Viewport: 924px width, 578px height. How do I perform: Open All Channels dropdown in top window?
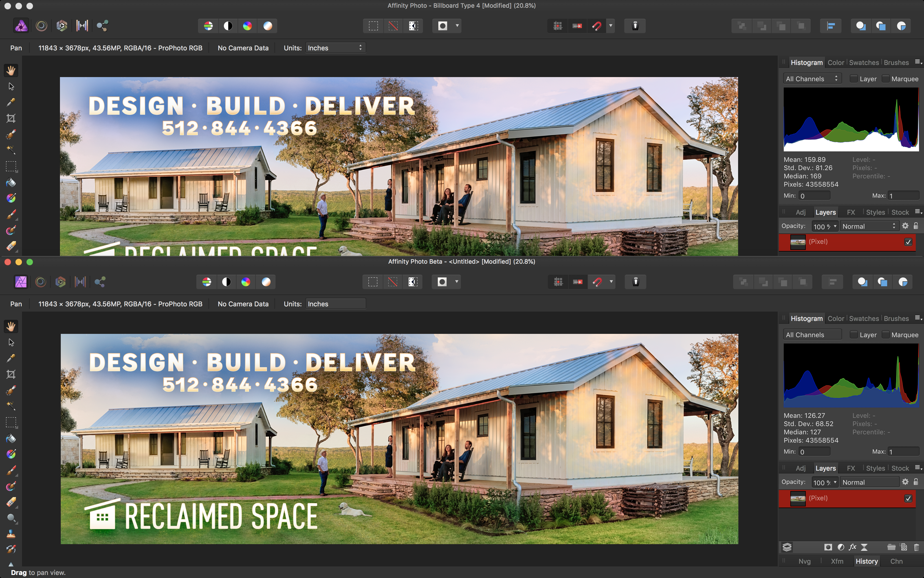[812, 79]
